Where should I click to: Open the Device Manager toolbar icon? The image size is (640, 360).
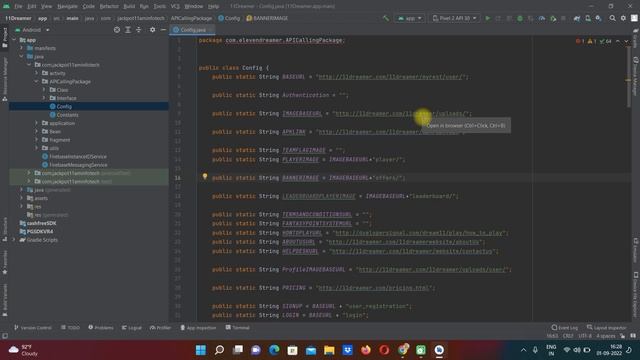point(588,18)
